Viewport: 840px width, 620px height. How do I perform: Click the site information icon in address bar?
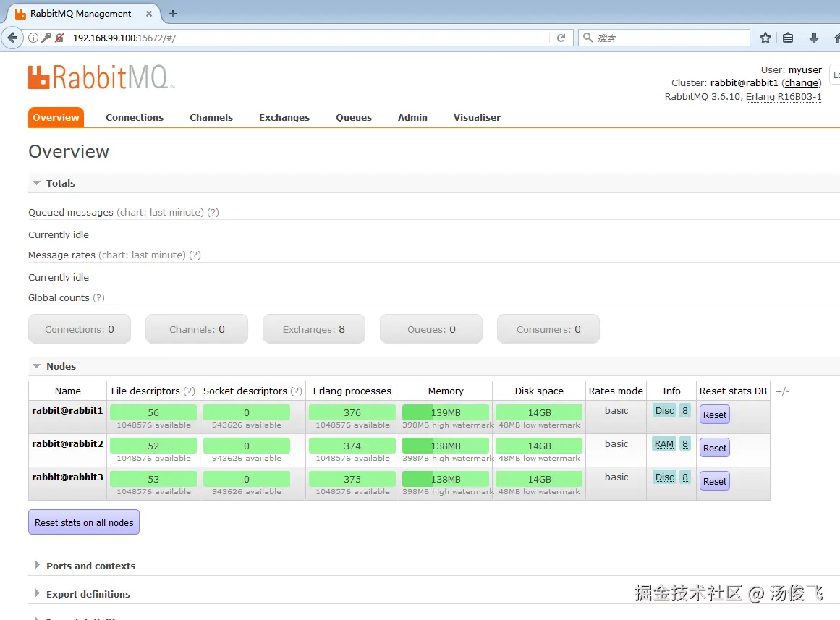pyautogui.click(x=33, y=38)
